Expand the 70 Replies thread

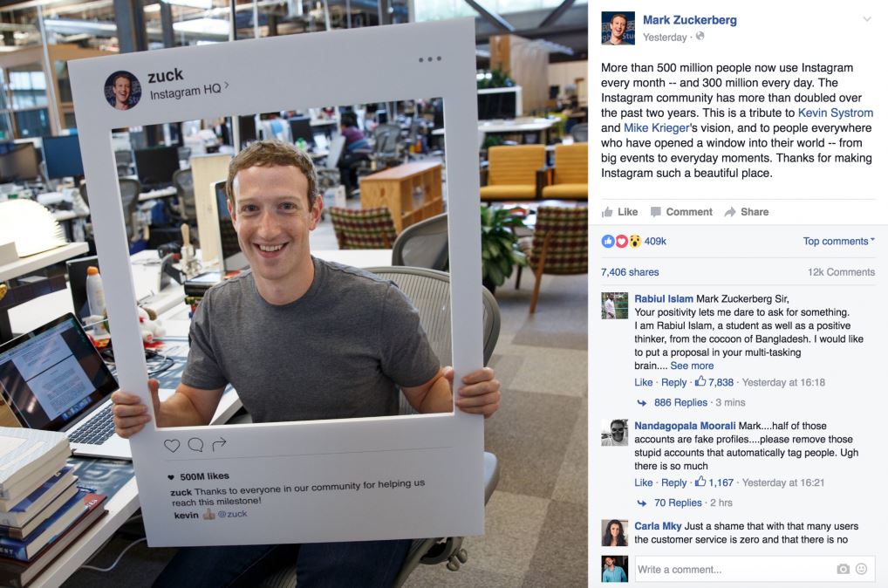(x=677, y=503)
